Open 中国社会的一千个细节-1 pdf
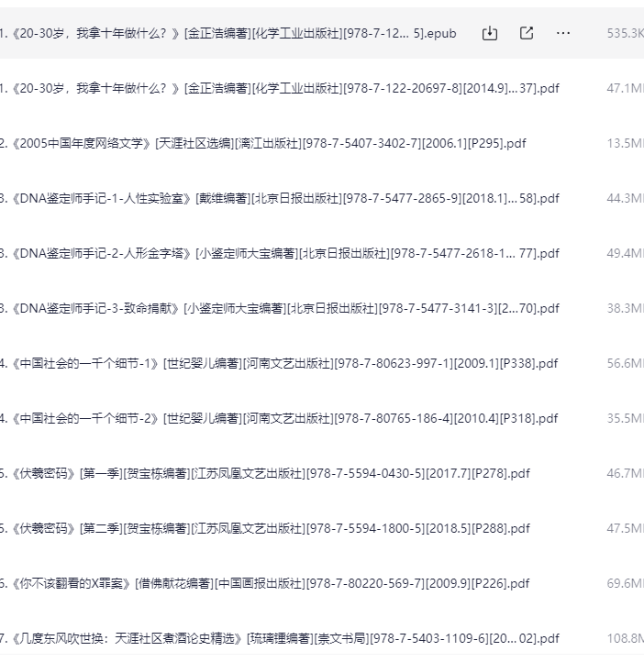 [x=275, y=363]
